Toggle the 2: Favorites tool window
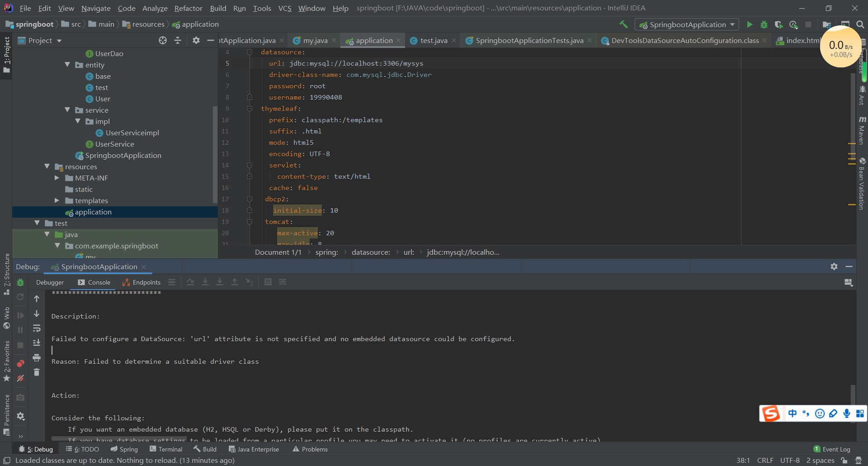The image size is (868, 466). point(6,361)
